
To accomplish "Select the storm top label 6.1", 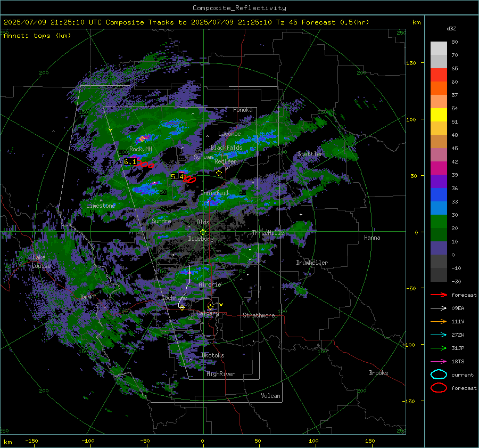I will 130,162.
